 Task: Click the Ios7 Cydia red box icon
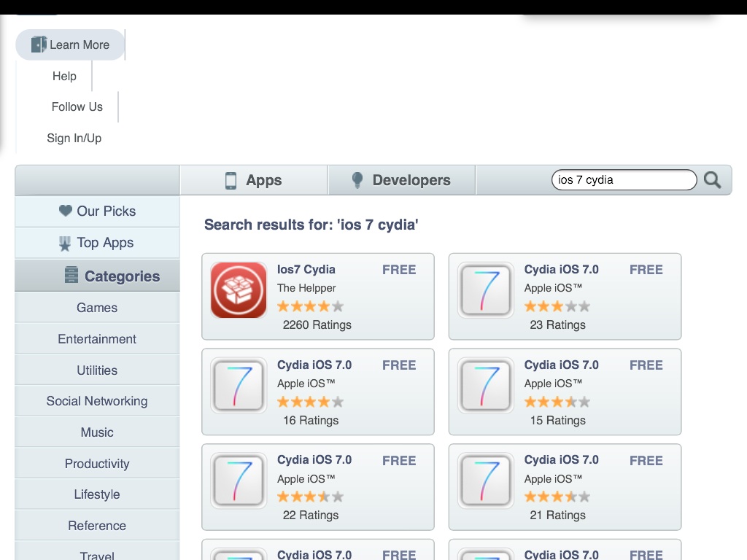[239, 290]
